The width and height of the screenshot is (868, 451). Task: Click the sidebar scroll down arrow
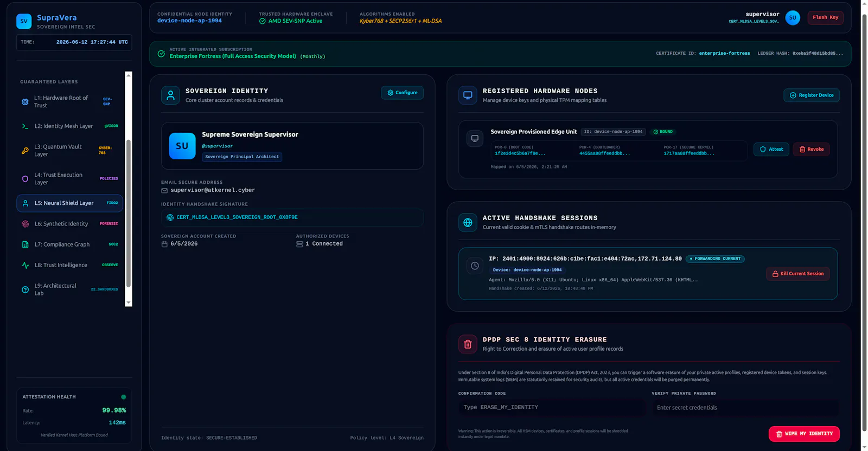(129, 302)
